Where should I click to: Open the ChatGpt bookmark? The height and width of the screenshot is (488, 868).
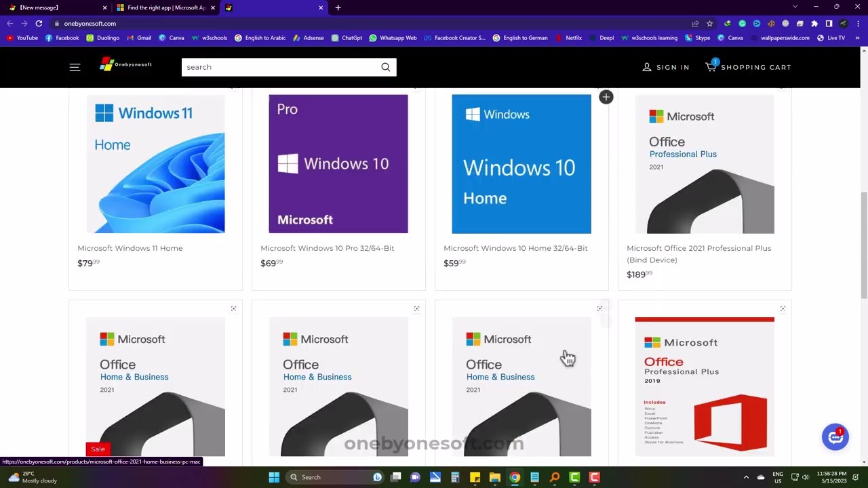(347, 38)
